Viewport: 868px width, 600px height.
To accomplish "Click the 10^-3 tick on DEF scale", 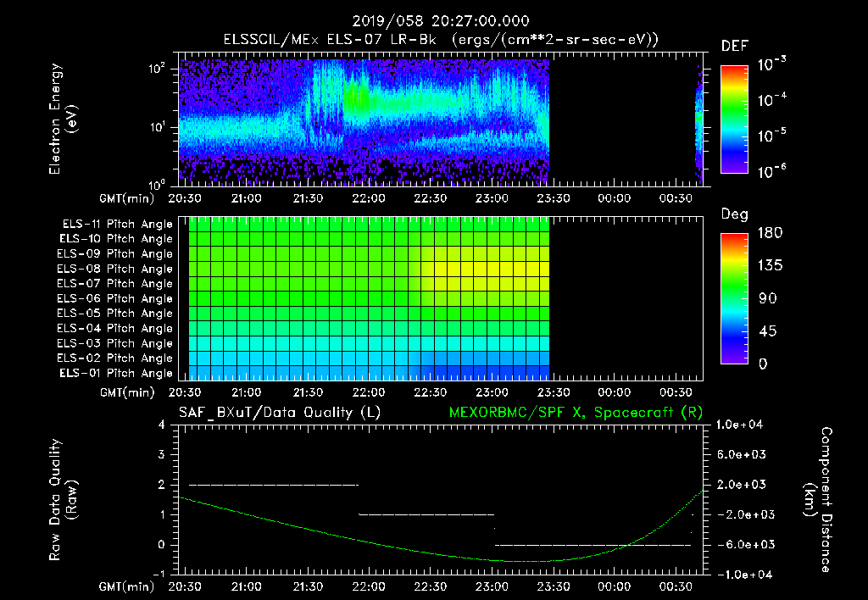I will (x=771, y=64).
